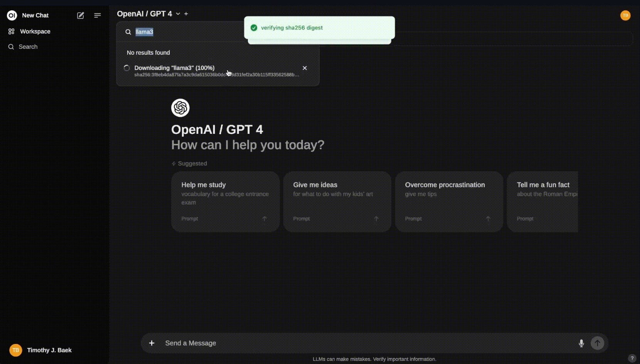The image size is (640, 364).
Task: Click the send message arrow button
Action: [x=598, y=343]
